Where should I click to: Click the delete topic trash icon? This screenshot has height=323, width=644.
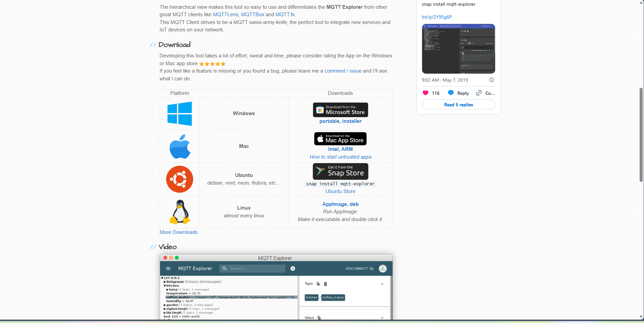tap(326, 284)
